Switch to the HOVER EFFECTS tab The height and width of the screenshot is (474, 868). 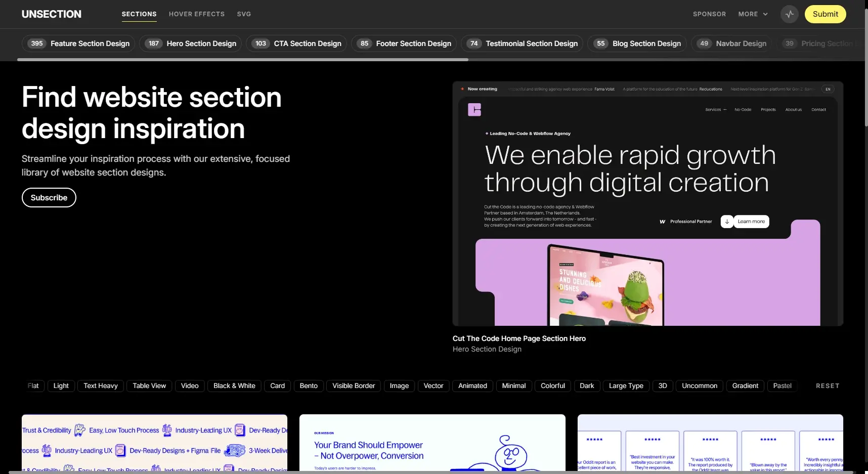(x=197, y=14)
